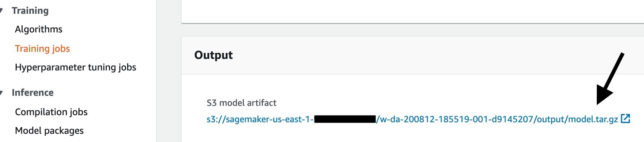Click the sagemaker-us-east-1 bucket prefix text
The width and height of the screenshot is (644, 142).
260,119
